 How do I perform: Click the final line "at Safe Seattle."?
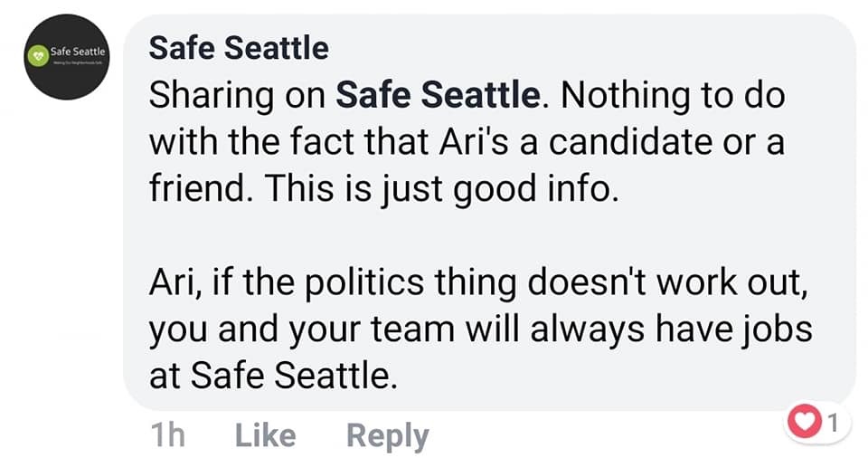click(x=272, y=375)
